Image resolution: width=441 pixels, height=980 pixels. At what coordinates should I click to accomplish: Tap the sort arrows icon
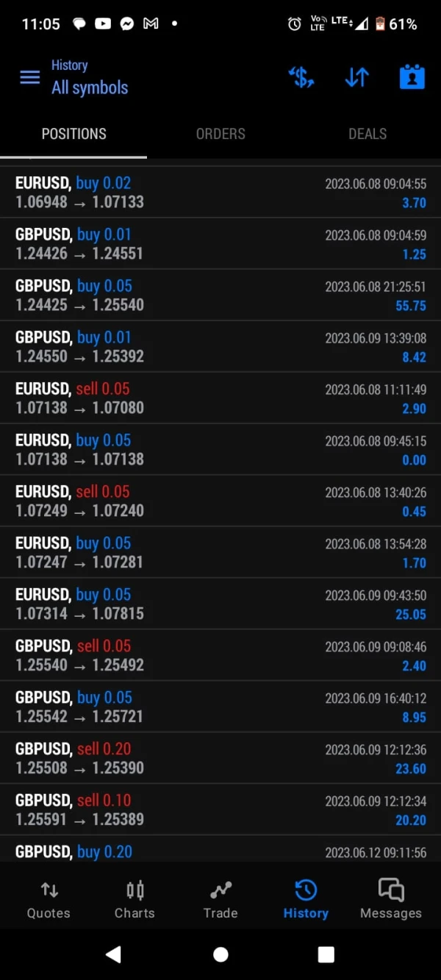tap(356, 77)
